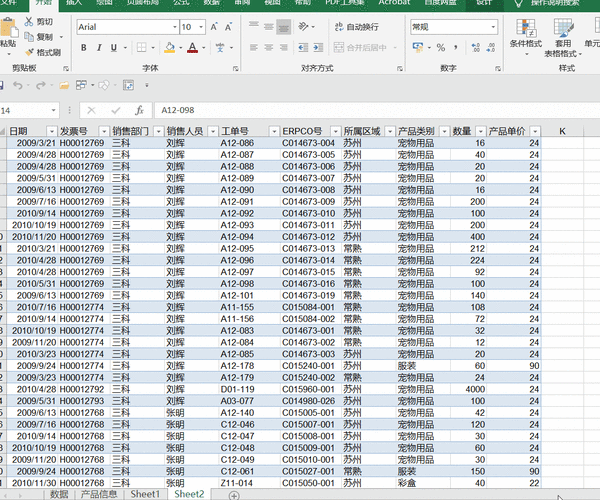Increase the cell indent

pyautogui.click(x=318, y=47)
